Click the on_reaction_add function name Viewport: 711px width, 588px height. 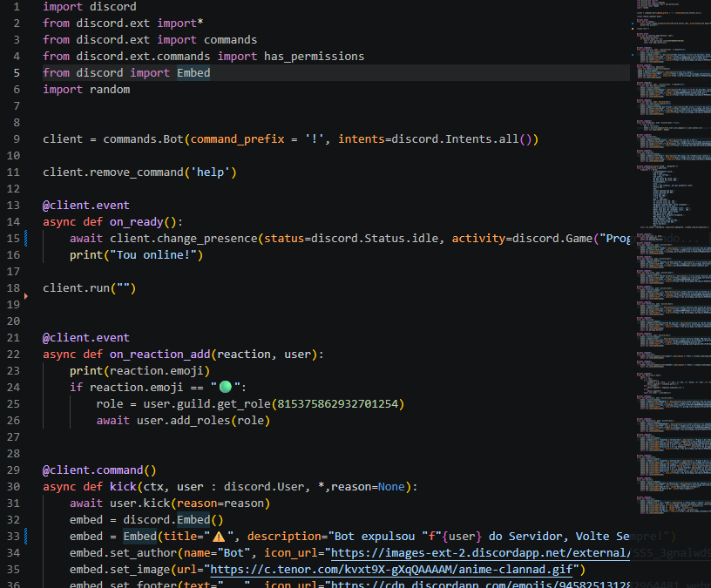point(160,354)
